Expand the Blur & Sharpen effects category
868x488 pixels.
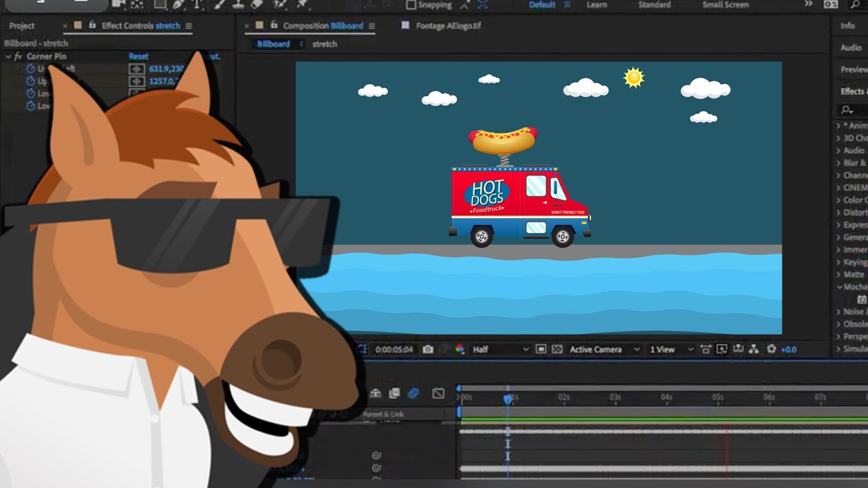839,163
